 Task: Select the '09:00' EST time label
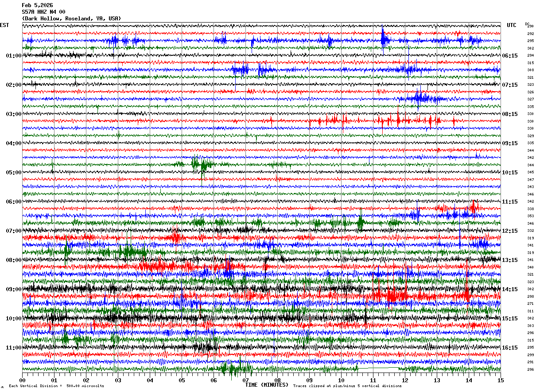click(x=14, y=289)
